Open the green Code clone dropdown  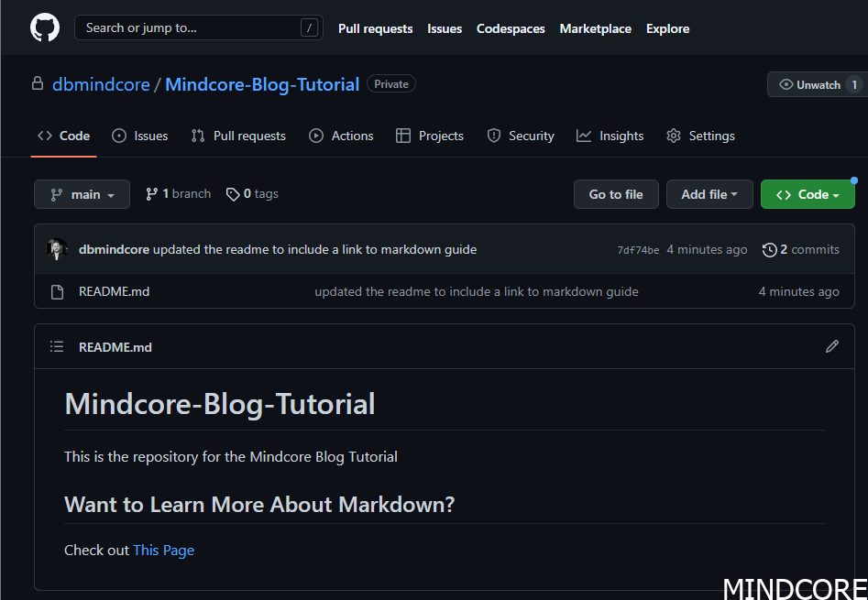[x=808, y=193]
